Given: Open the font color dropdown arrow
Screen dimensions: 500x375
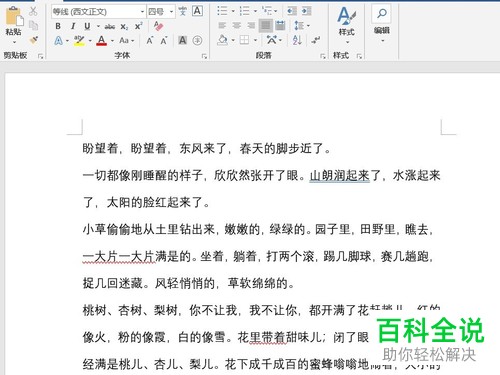Looking at the screenshot, I should pos(113,41).
